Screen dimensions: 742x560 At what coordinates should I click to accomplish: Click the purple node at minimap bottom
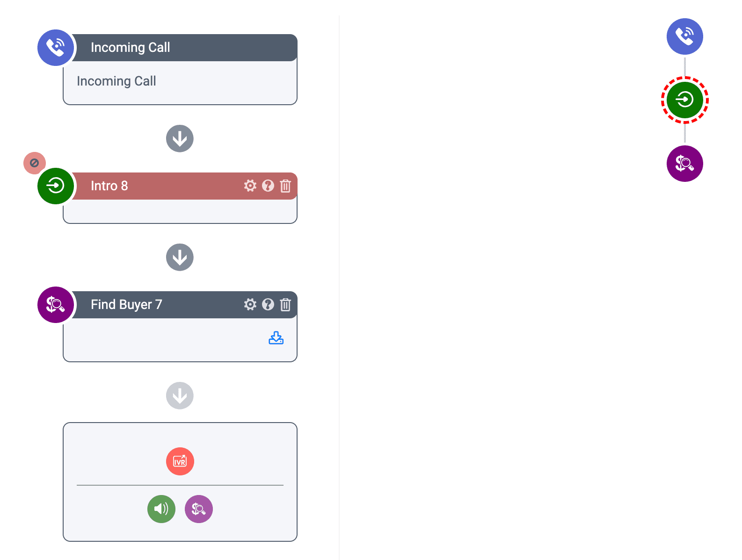coord(684,164)
